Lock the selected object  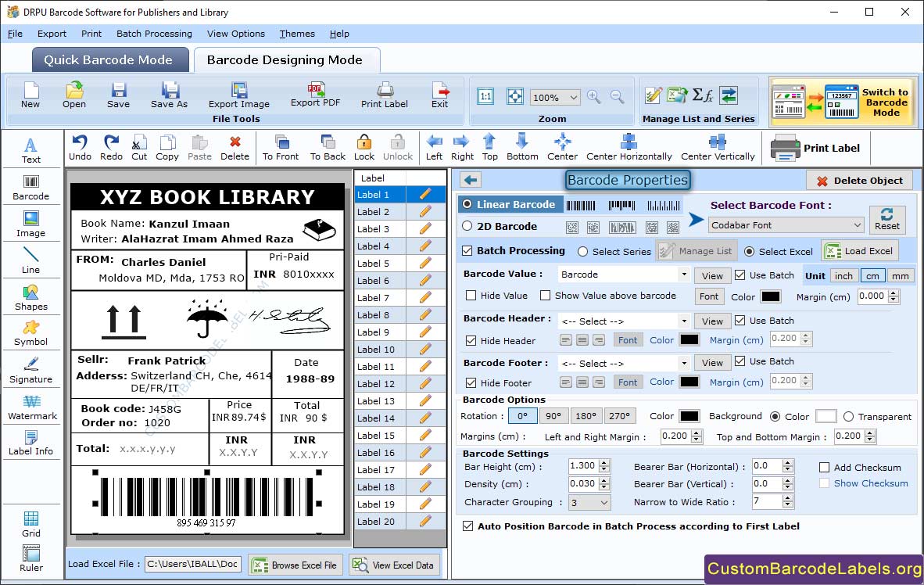[x=364, y=148]
